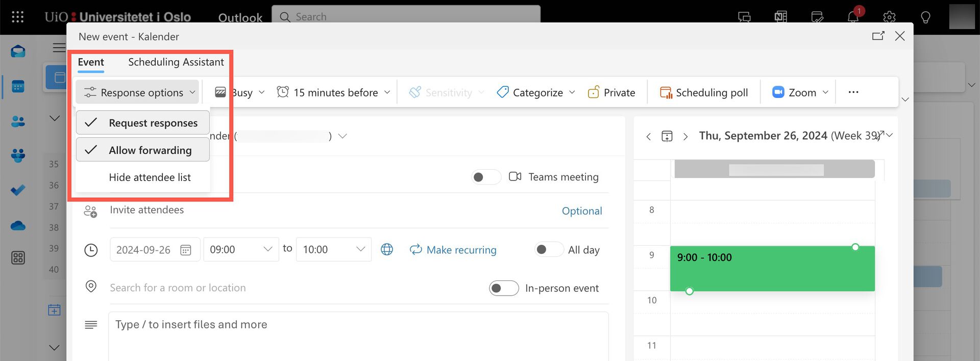Go to next day in calendar preview
The image size is (980, 361).
(685, 136)
